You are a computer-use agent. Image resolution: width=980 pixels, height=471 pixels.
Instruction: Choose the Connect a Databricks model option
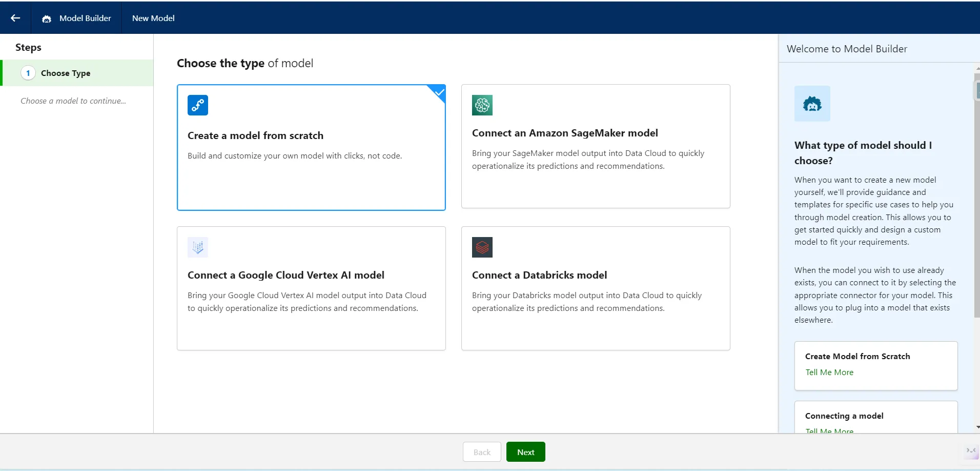coord(595,288)
